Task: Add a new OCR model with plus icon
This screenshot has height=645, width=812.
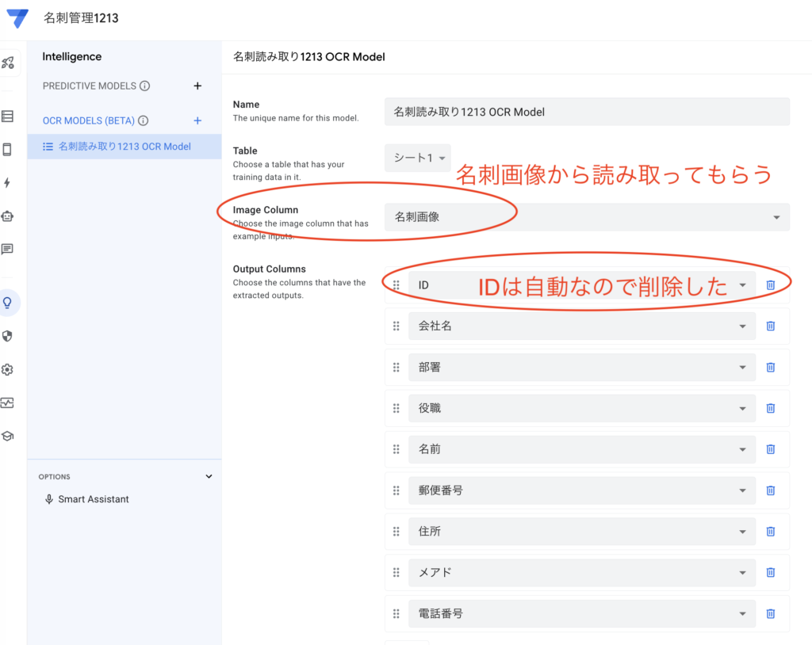Action: click(197, 120)
